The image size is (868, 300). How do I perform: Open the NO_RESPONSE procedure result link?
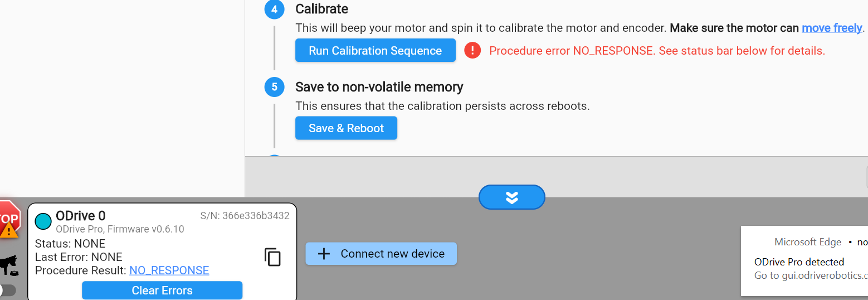[x=169, y=270]
